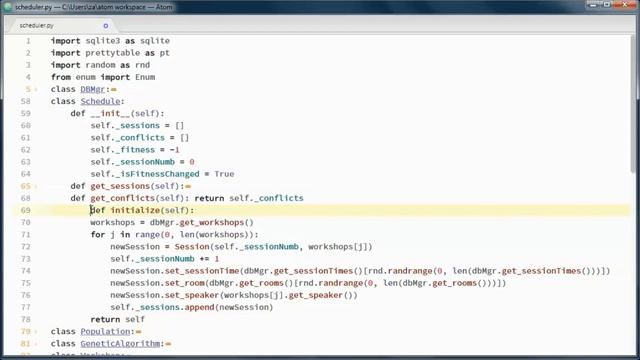Toggle fold arrow beside line 5
This screenshot has height=360, width=640.
tap(36, 89)
